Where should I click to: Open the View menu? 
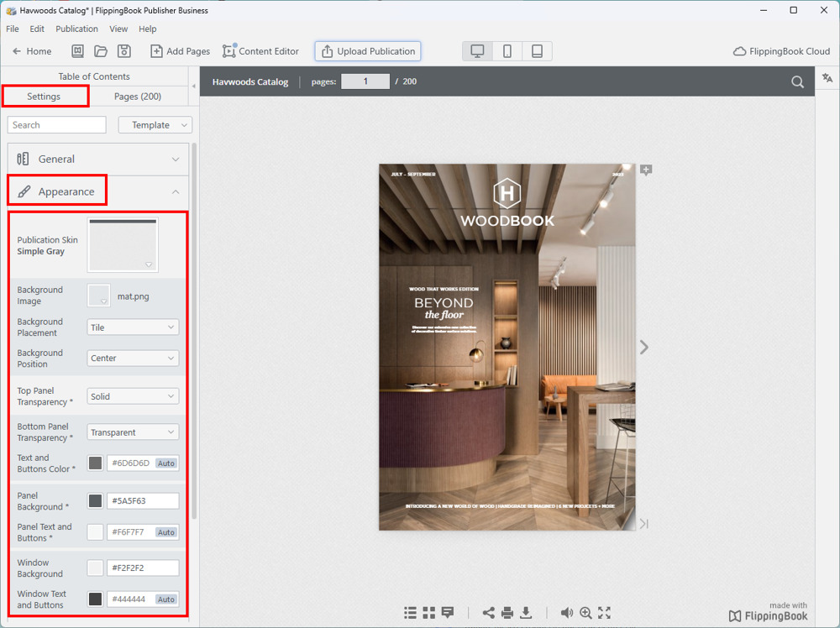pyautogui.click(x=118, y=29)
